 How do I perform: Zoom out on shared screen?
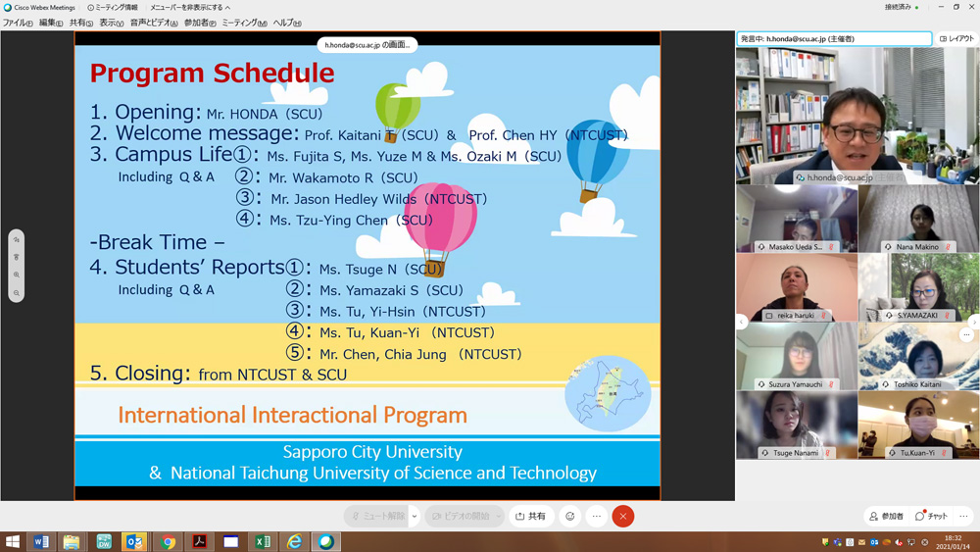tap(17, 292)
